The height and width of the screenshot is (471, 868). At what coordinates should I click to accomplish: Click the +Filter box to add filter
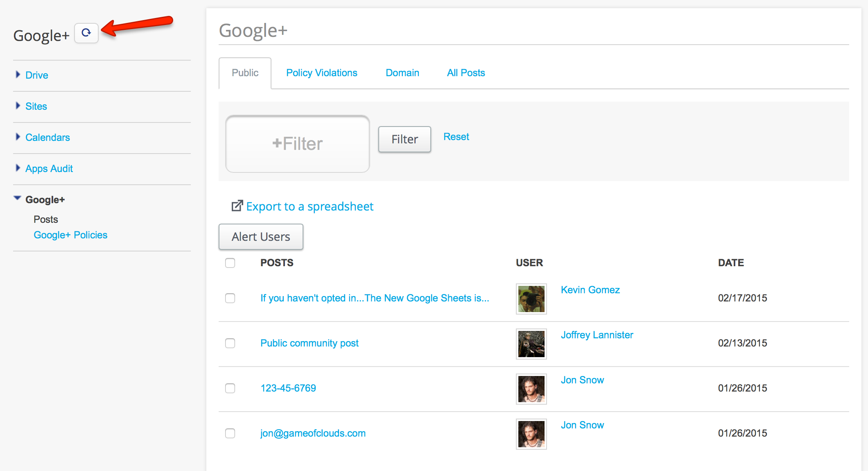point(298,144)
